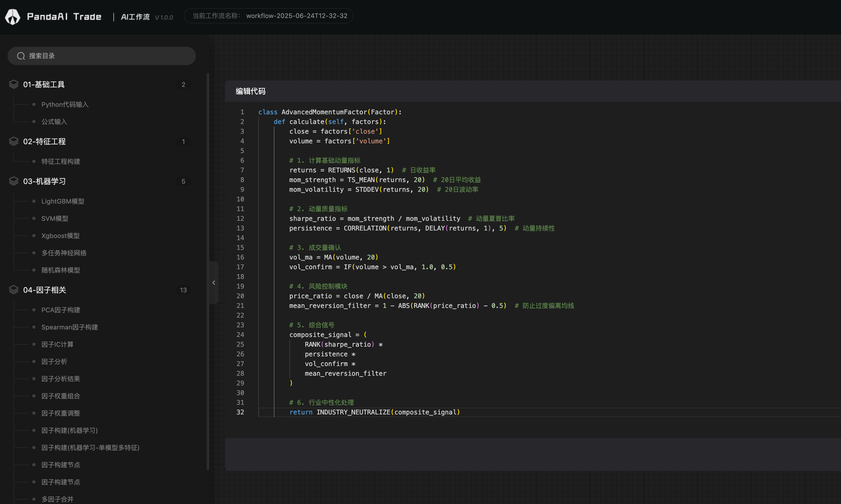Select the 因子构建(机器学习) node

[x=70, y=430]
